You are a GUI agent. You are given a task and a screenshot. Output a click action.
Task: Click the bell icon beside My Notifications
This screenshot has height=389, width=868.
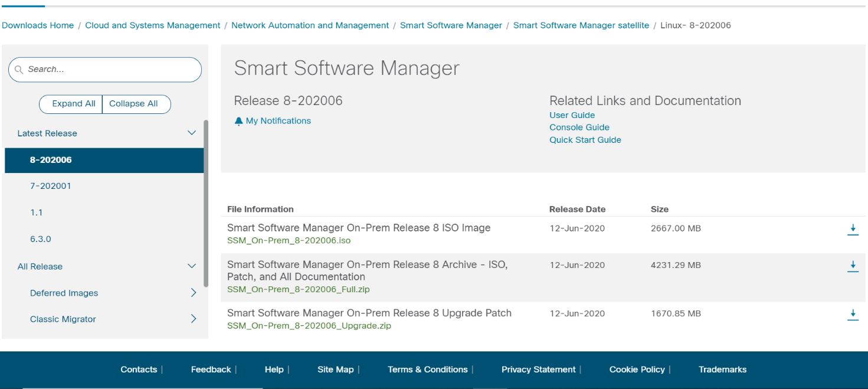click(238, 121)
